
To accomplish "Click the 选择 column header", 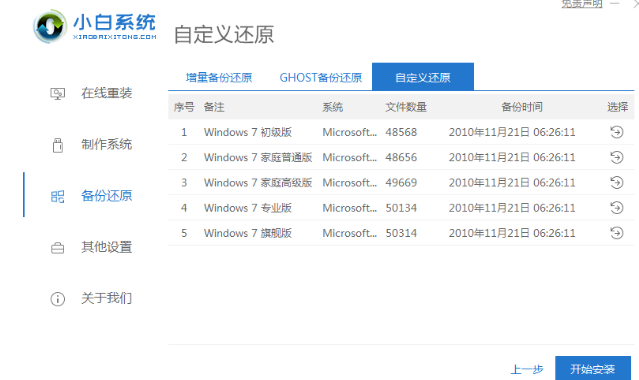I will pos(617,107).
